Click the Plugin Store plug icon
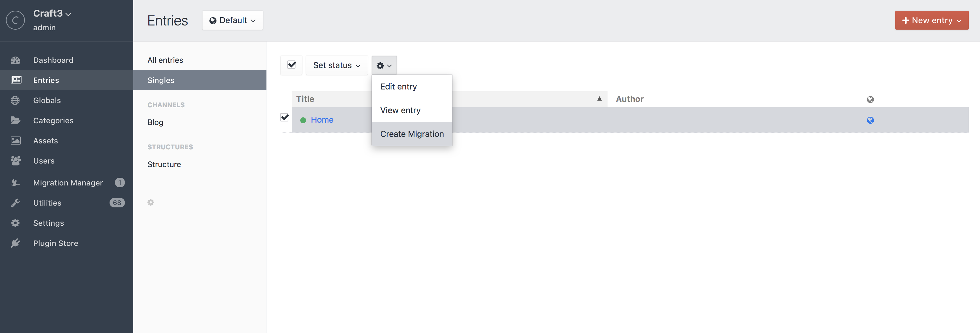This screenshot has width=980, height=333. pos(16,243)
